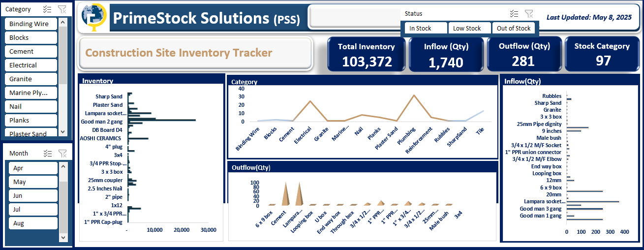Filter by Binding Wire category
644x250 pixels.
point(31,24)
